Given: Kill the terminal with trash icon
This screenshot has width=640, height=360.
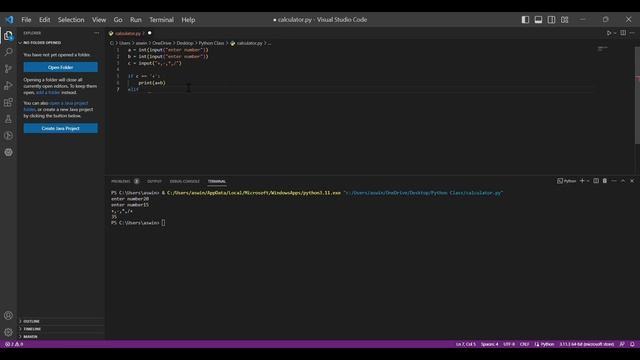Looking at the screenshot, I should (605, 181).
